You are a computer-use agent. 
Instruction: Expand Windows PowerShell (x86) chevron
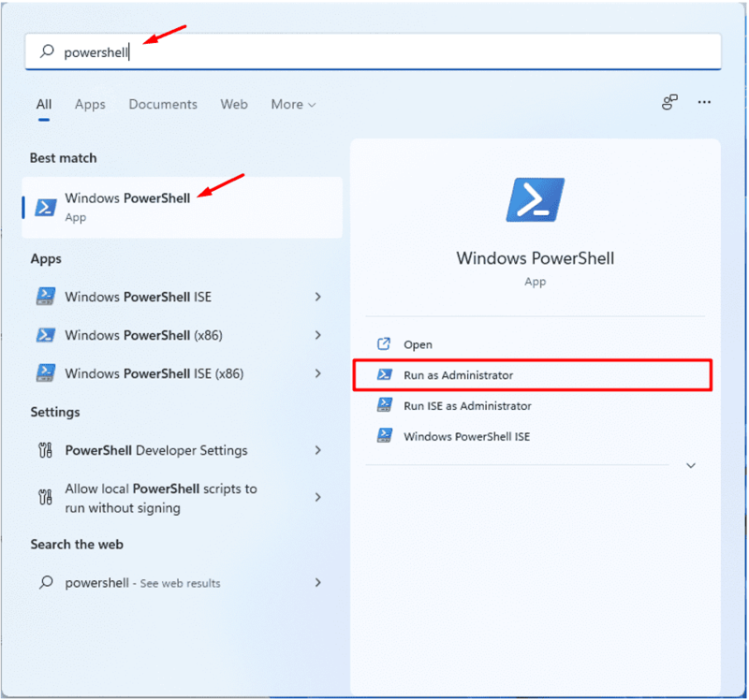[x=318, y=335]
